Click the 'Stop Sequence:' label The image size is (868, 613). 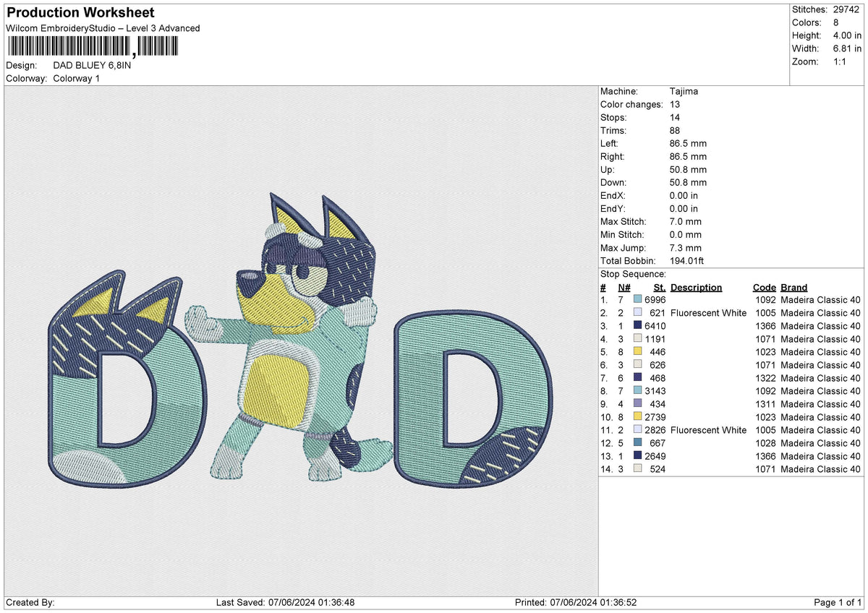click(633, 274)
